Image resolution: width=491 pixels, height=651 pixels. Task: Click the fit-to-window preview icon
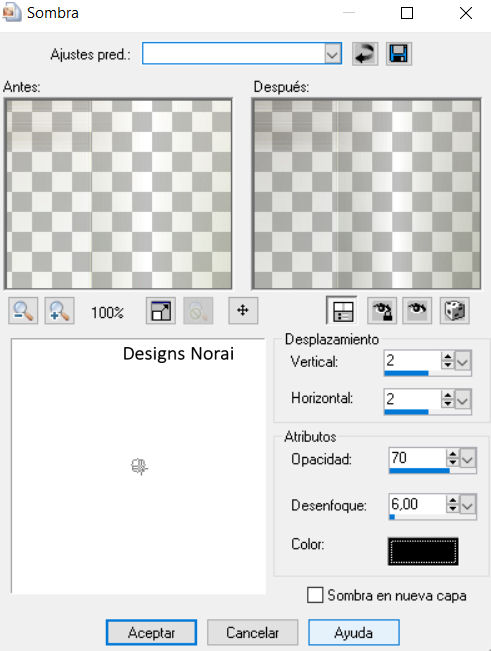click(x=161, y=311)
